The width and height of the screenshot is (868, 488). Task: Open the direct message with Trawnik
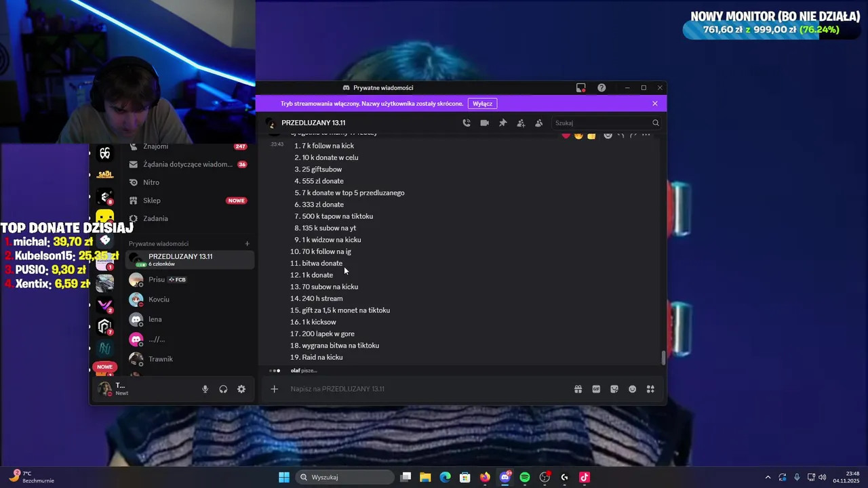coord(189,359)
